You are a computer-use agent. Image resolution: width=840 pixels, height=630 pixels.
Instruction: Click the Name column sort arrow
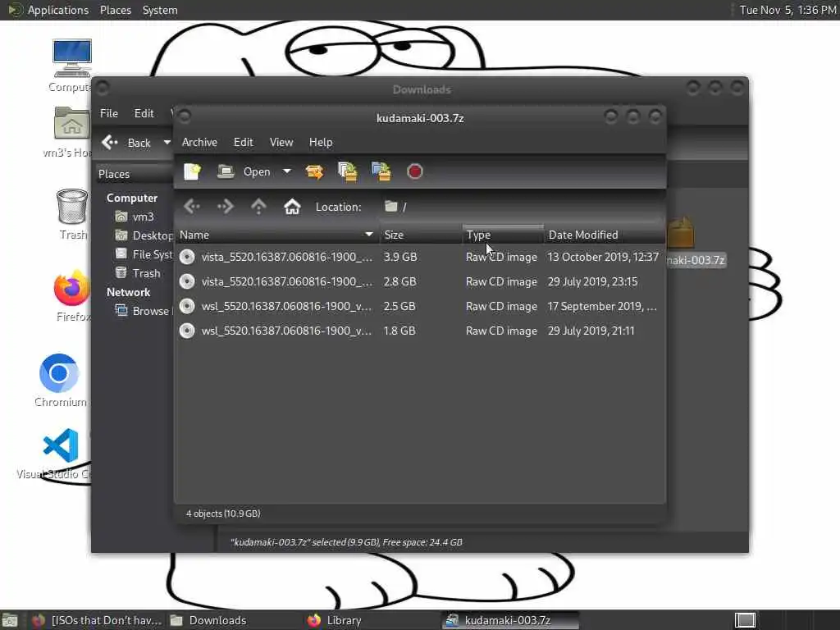click(x=368, y=235)
